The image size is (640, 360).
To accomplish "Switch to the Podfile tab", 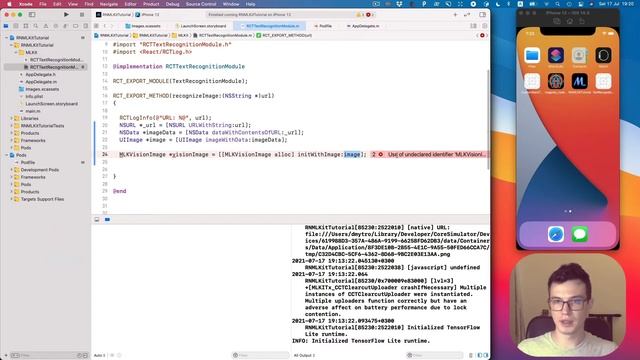I will click(x=323, y=26).
